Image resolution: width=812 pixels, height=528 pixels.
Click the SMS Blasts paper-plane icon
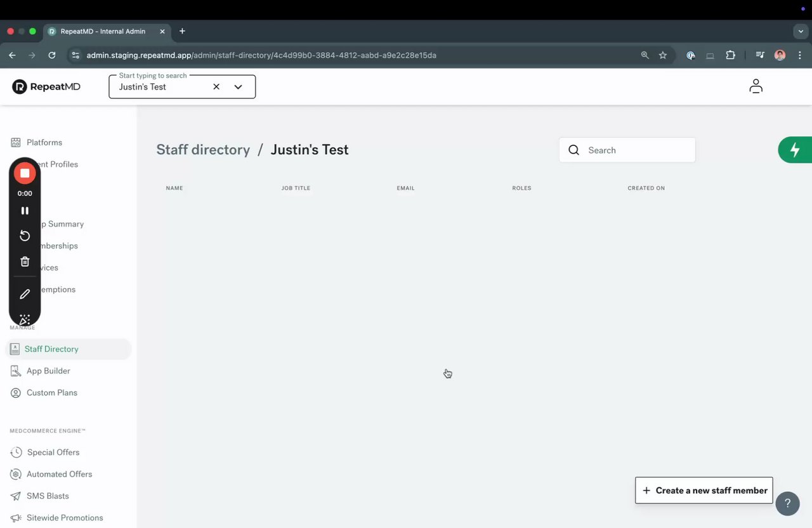[15, 496]
